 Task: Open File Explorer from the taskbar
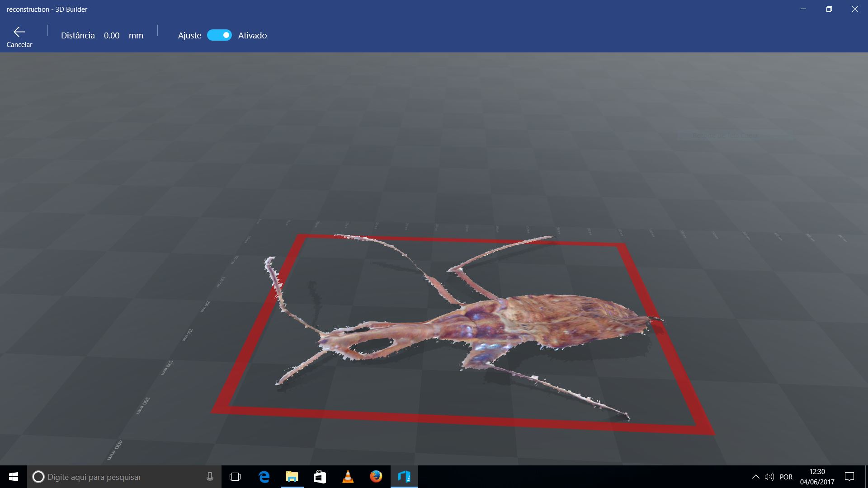(x=292, y=477)
